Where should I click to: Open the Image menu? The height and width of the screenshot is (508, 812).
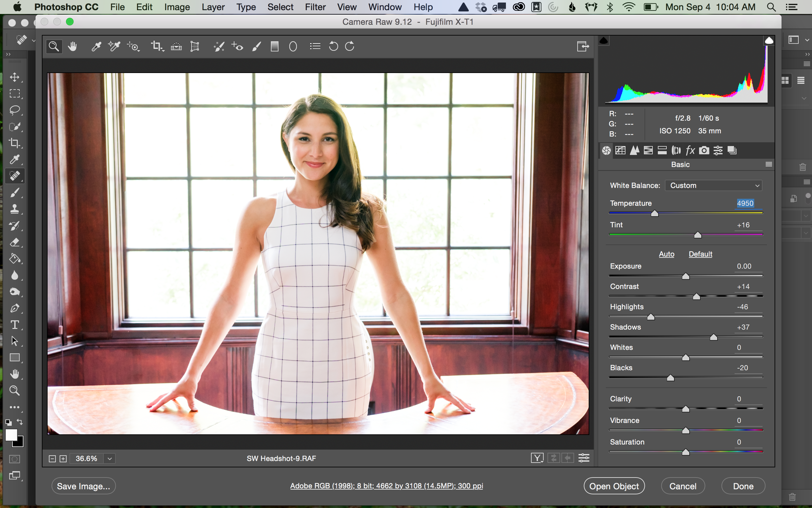(x=177, y=7)
